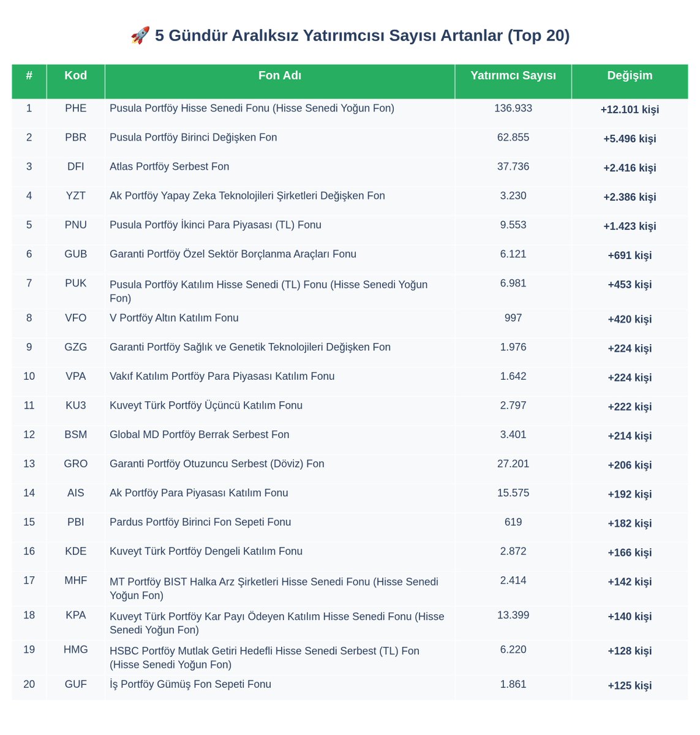Image resolution: width=700 pixels, height=735 pixels.
Task: Click 'Garanti Portföy Özel Sektör Borçlanma' fund name
Action: point(233,254)
